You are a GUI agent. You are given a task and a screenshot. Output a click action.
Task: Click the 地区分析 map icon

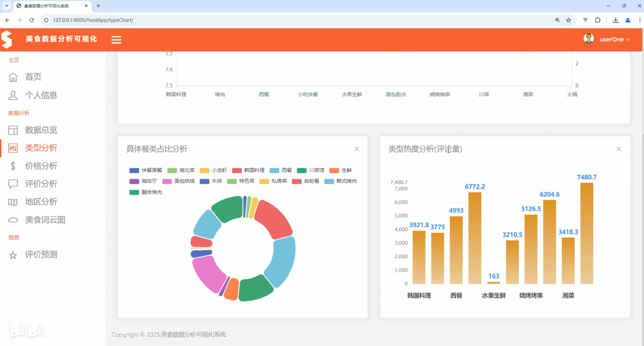[13, 202]
